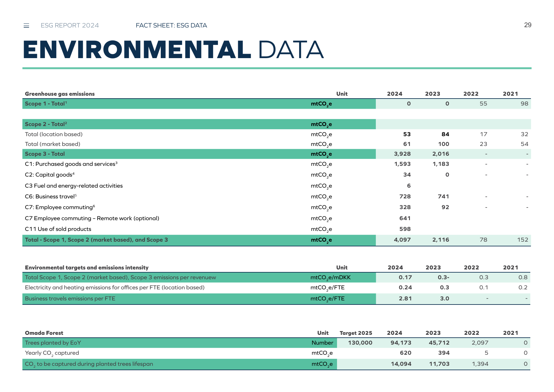The width and height of the screenshot is (554, 392).
Task: Click the mtCO2e/mDKK unit cell
Action: coord(331,278)
